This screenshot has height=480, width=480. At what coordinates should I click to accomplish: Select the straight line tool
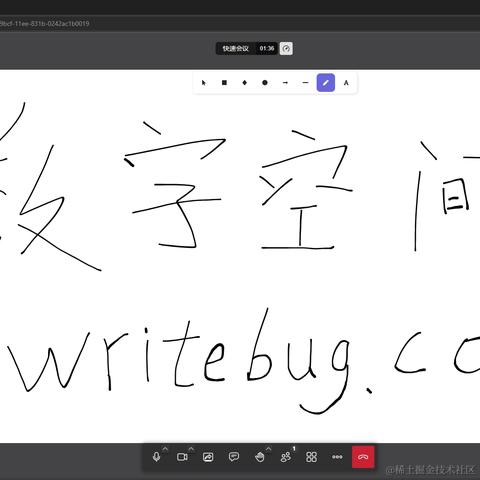click(305, 82)
